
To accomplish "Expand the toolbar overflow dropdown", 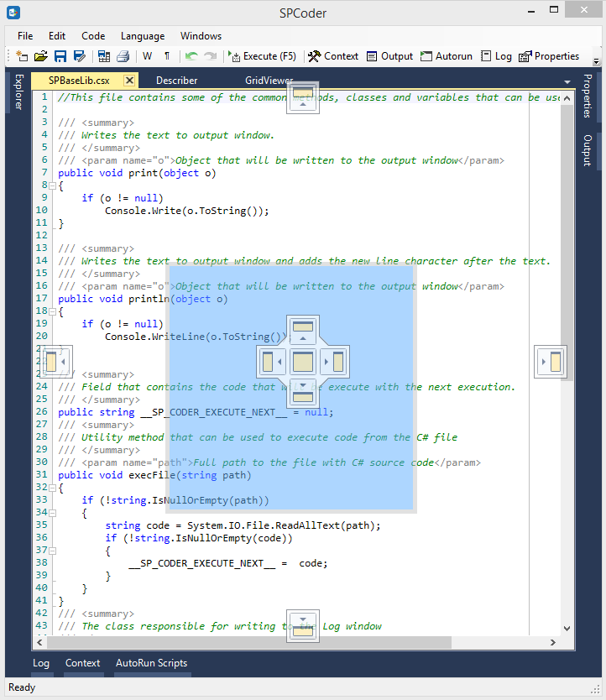I will pyautogui.click(x=596, y=61).
